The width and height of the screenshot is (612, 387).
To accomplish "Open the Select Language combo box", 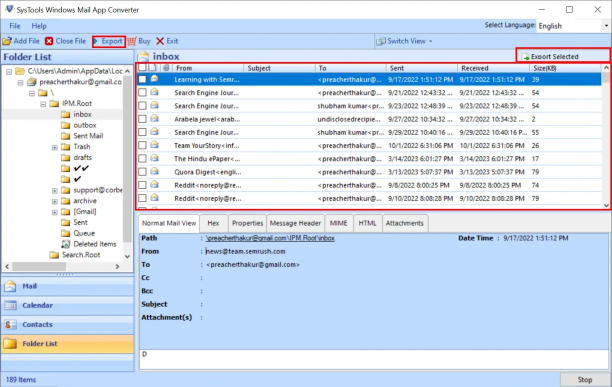I will coord(573,26).
